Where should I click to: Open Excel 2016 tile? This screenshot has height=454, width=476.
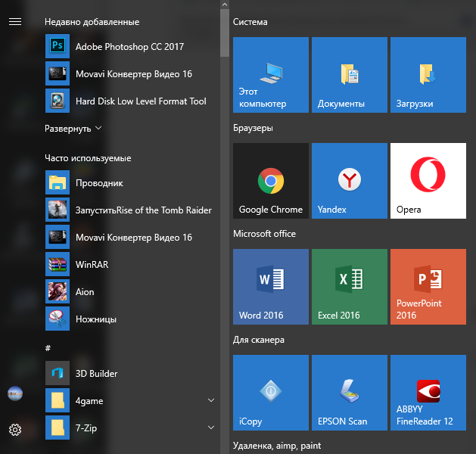350,287
